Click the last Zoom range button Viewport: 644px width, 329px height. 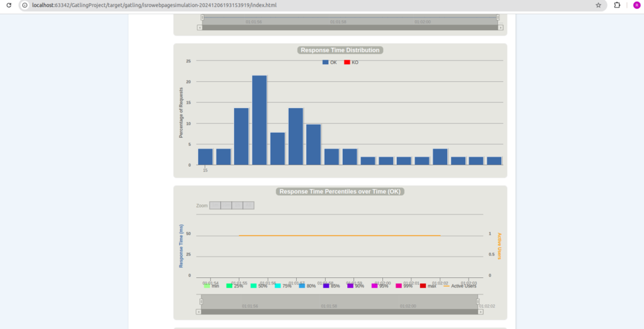click(x=248, y=206)
